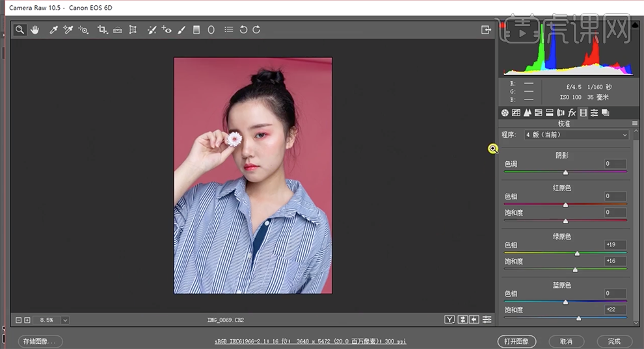Choose the Straighten tool
The width and height of the screenshot is (644, 349).
[118, 30]
